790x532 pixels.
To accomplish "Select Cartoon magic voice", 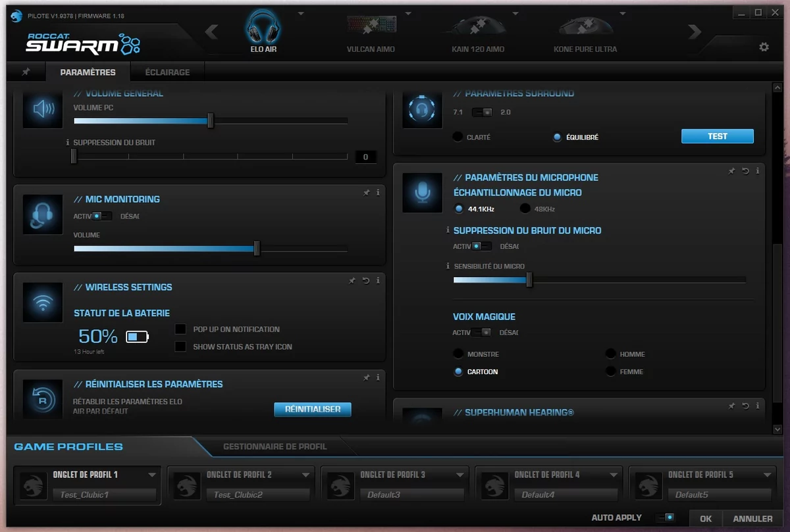I will tap(459, 371).
